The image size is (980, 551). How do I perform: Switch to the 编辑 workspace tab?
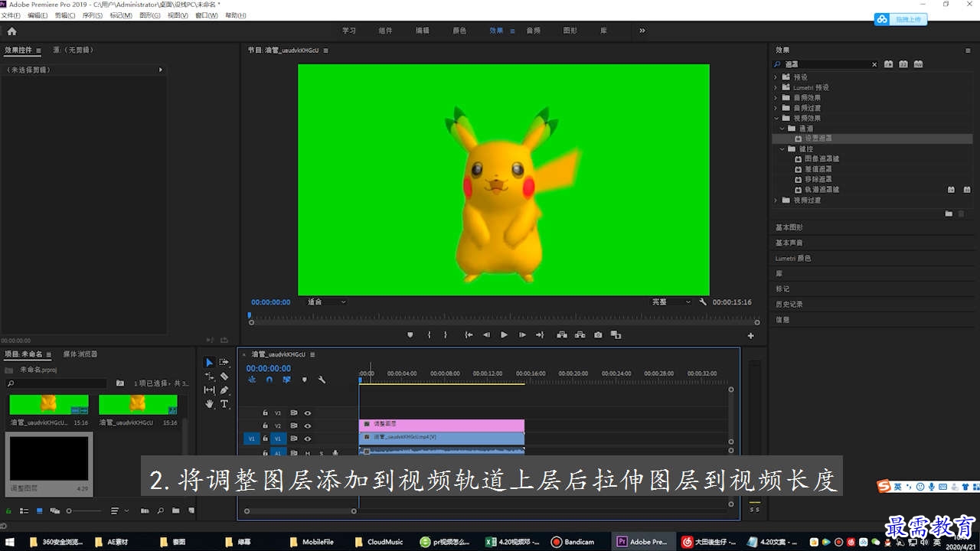(x=423, y=31)
